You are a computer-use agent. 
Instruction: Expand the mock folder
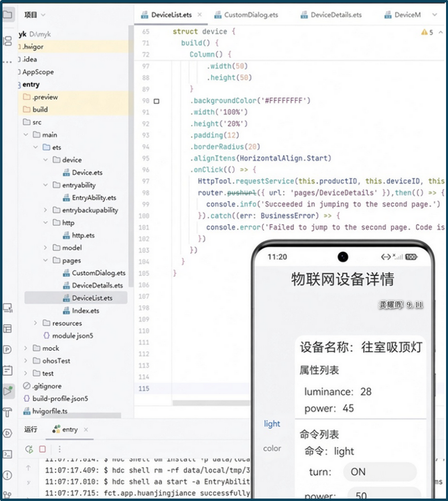click(x=26, y=348)
